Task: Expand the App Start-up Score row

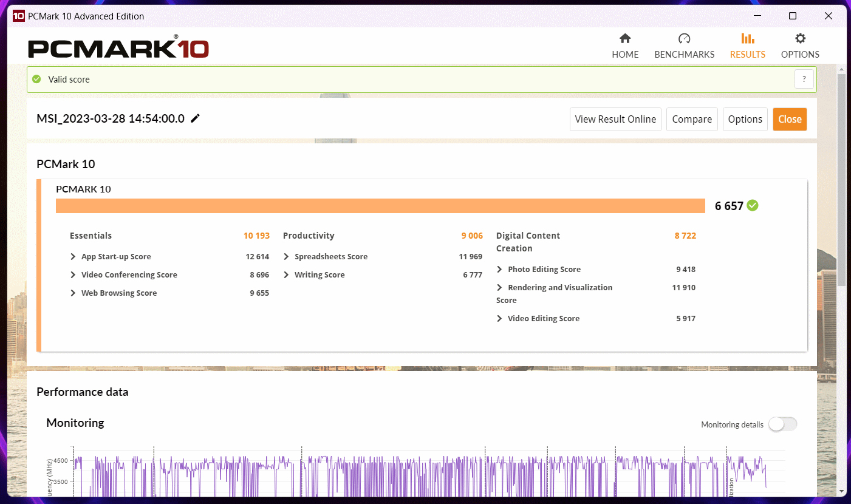Action: coord(73,257)
